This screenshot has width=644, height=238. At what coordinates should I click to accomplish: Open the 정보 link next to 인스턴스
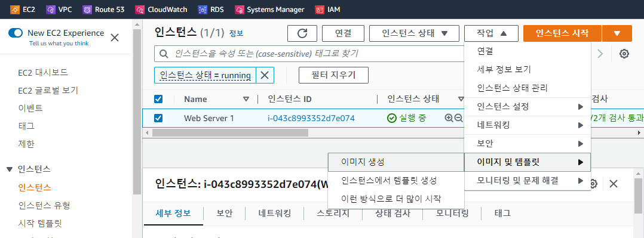point(236,33)
